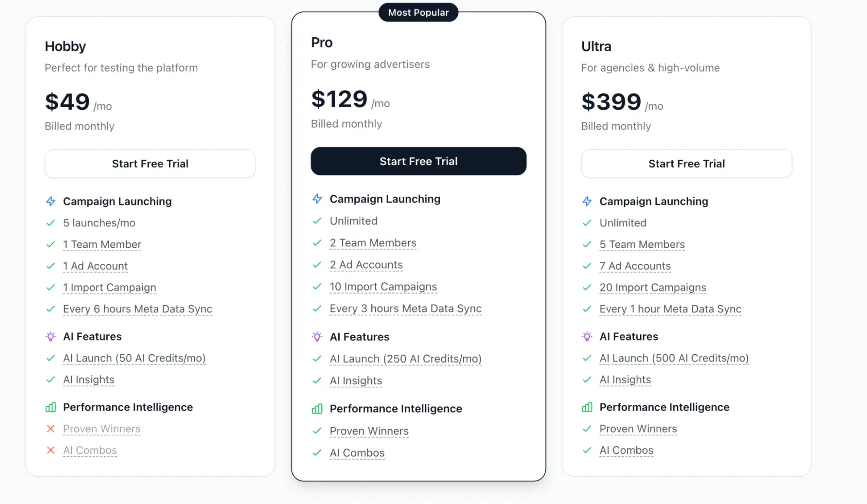Click the lightbulb AI Features icon in Pro plan

pyautogui.click(x=317, y=337)
